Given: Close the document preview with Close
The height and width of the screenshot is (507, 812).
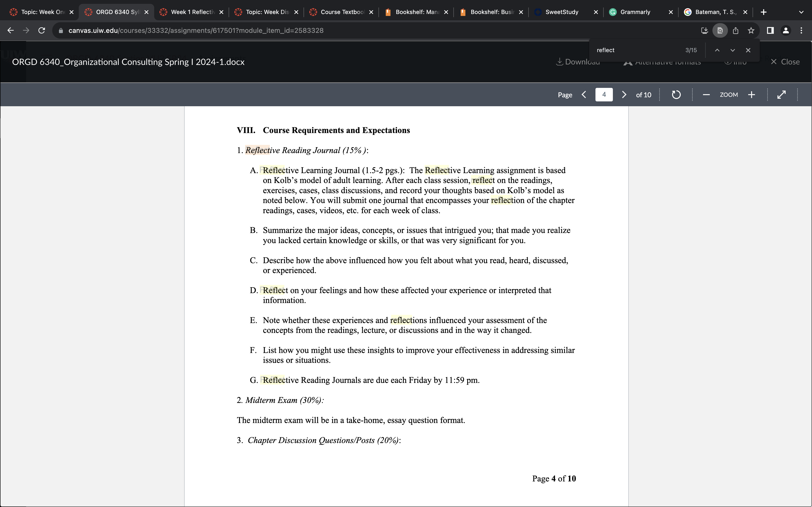Looking at the screenshot, I should pyautogui.click(x=785, y=62).
